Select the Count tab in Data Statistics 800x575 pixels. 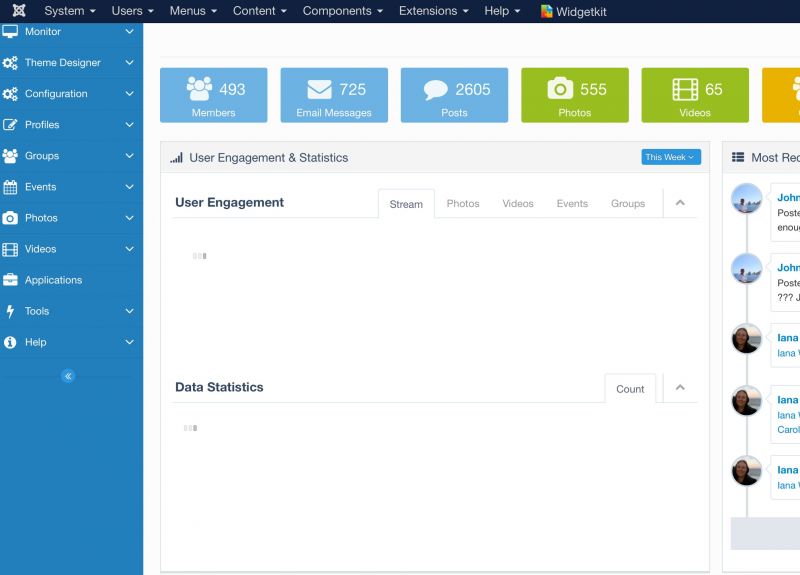point(630,389)
